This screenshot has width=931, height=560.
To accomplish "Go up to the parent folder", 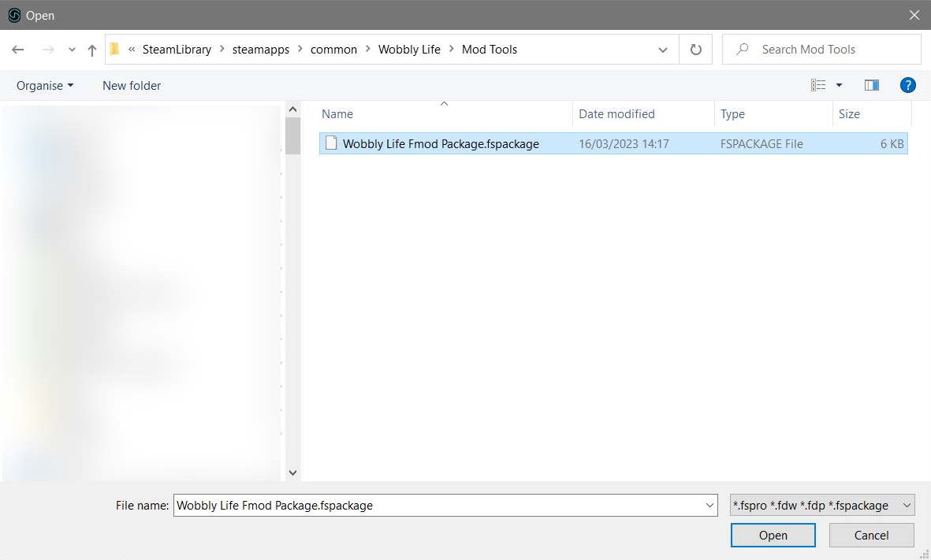I will pos(91,49).
